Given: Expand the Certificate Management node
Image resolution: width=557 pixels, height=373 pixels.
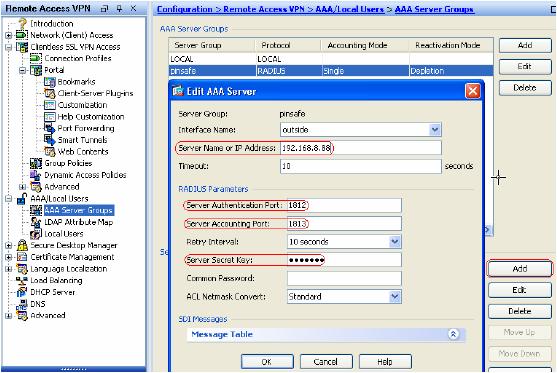Looking at the screenshot, I should tap(9, 257).
